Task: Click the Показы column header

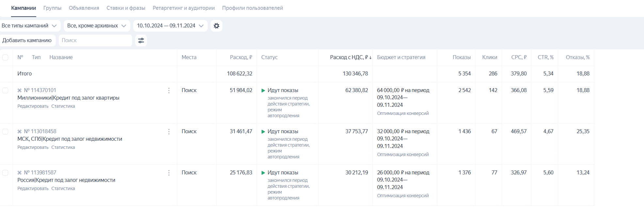Action: 462,57
